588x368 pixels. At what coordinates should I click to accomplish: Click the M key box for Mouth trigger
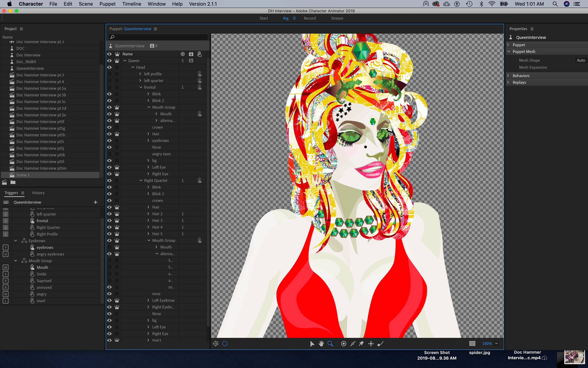click(6, 267)
